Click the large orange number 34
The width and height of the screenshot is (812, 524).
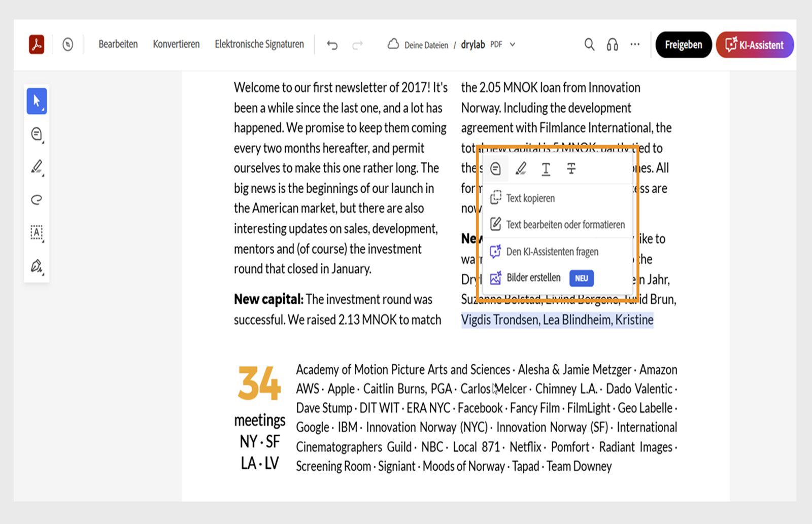pyautogui.click(x=259, y=383)
